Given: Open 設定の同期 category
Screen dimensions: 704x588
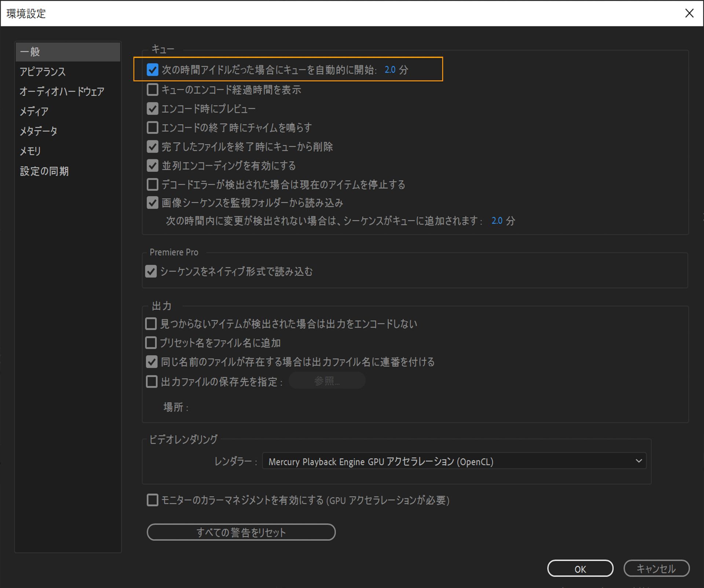Looking at the screenshot, I should 44,171.
